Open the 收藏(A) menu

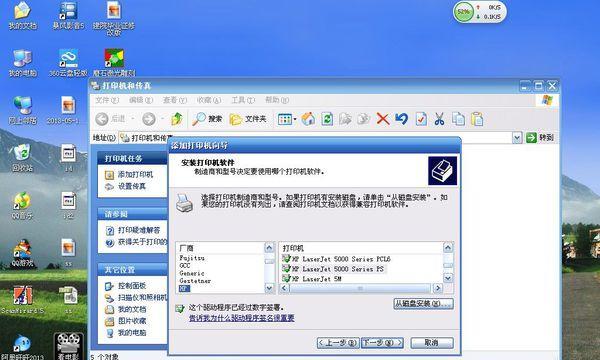point(209,100)
